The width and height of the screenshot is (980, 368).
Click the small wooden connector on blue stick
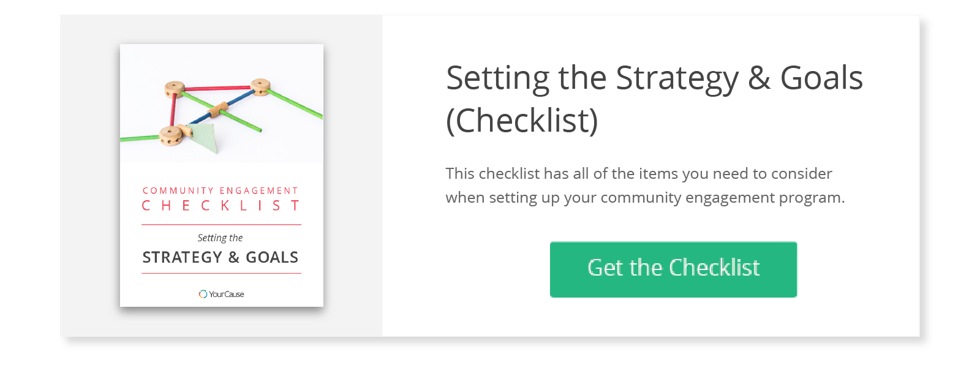click(x=219, y=110)
